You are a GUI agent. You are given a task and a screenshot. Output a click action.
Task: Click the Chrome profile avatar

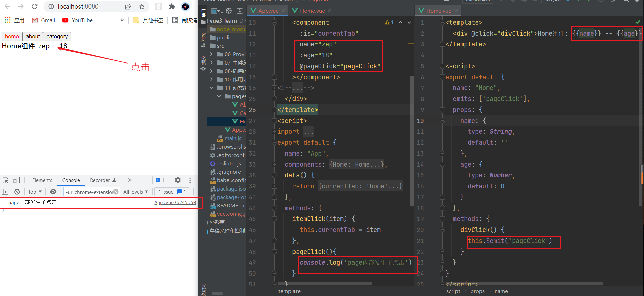point(185,7)
